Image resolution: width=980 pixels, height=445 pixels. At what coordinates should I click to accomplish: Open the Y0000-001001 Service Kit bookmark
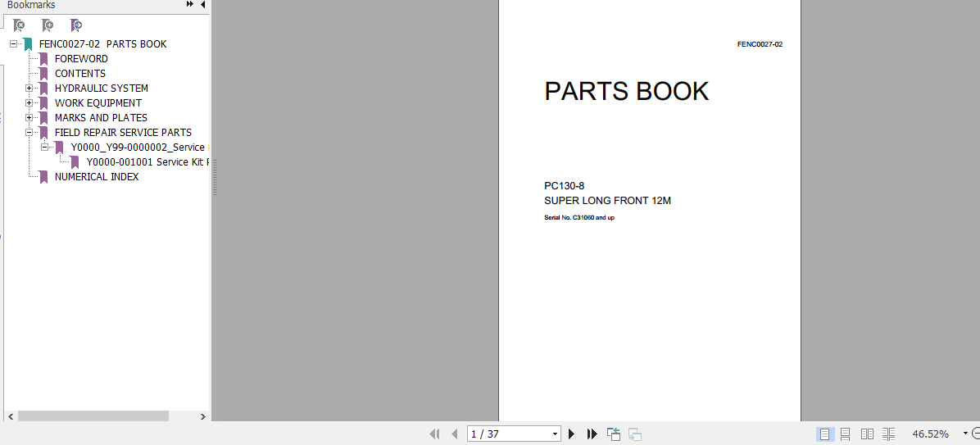[147, 162]
